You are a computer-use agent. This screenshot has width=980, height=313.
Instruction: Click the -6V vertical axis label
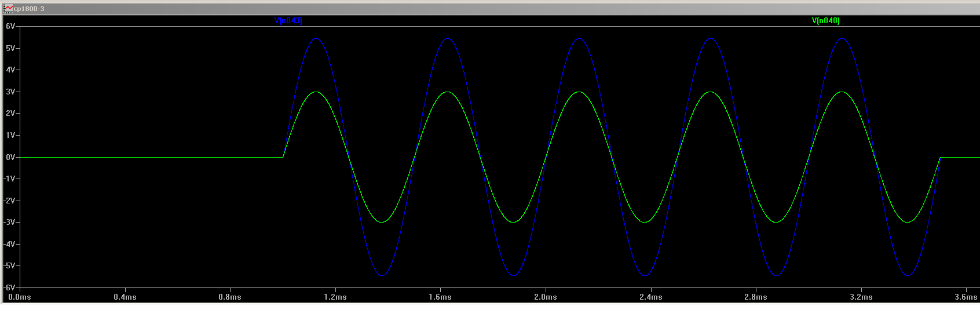9,287
